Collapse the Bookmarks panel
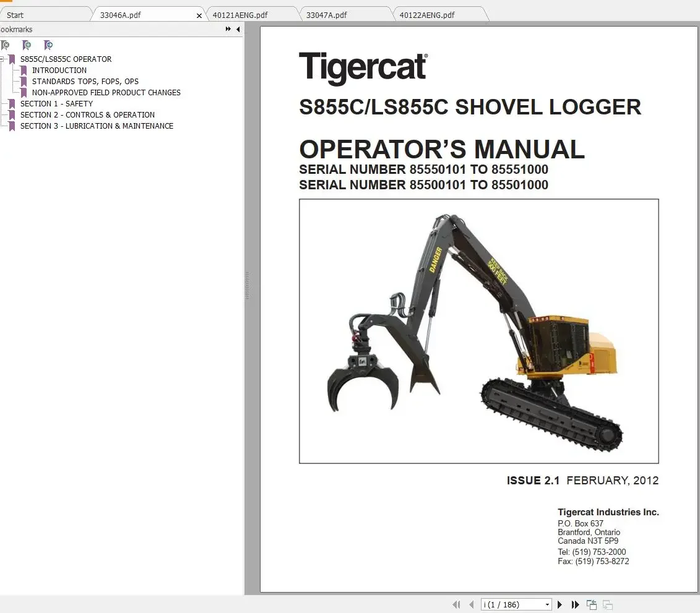The width and height of the screenshot is (700, 613). pyautogui.click(x=238, y=29)
